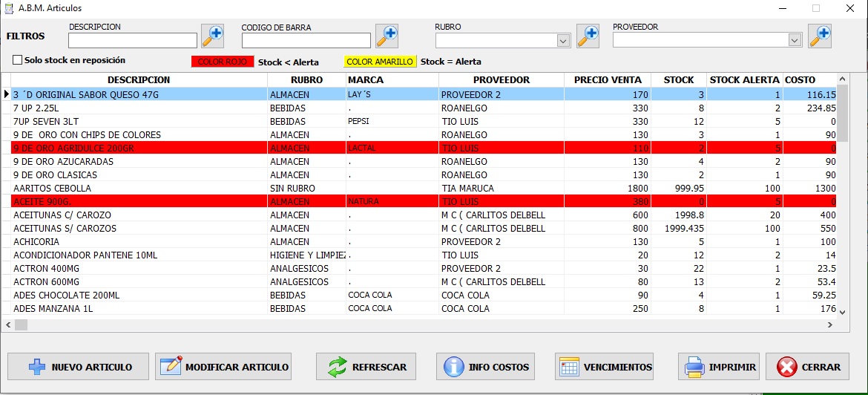This screenshot has width=868, height=395.
Task: Click the 'LAY´S' brand cell
Action: (392, 94)
